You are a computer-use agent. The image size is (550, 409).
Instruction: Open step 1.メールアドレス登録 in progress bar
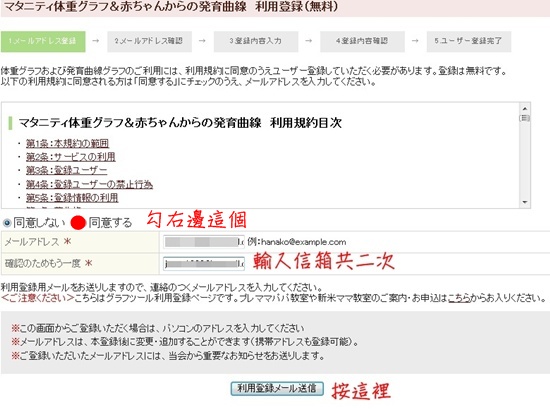(43, 41)
